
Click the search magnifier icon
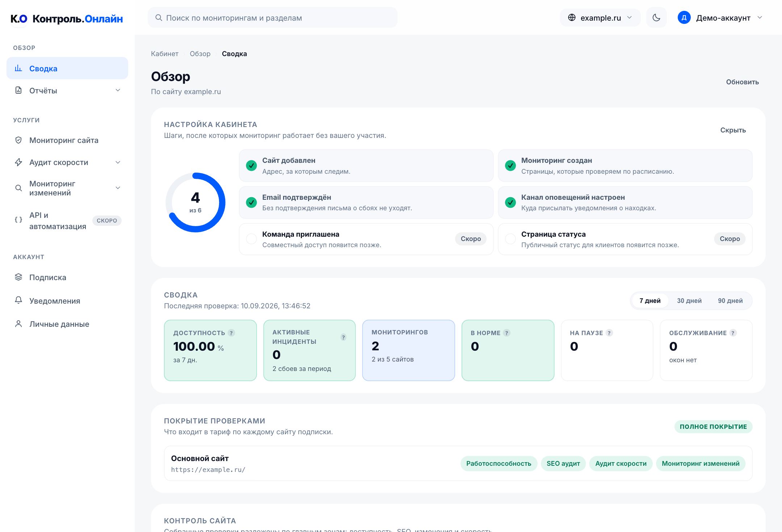click(x=159, y=18)
